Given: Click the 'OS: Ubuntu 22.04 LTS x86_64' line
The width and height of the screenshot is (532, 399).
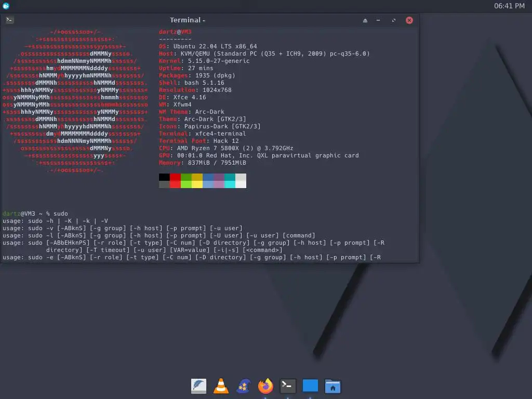Looking at the screenshot, I should (x=208, y=46).
